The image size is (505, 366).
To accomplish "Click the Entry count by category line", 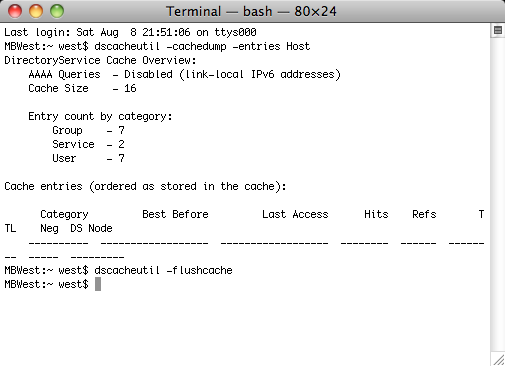I will (100, 116).
